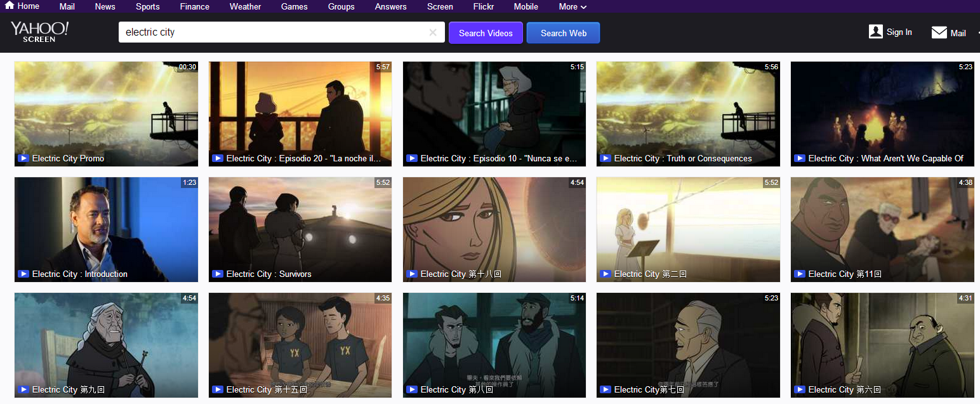The width and height of the screenshot is (980, 404).
Task: Click the 'Electric City 第六回' title text
Action: (x=845, y=389)
